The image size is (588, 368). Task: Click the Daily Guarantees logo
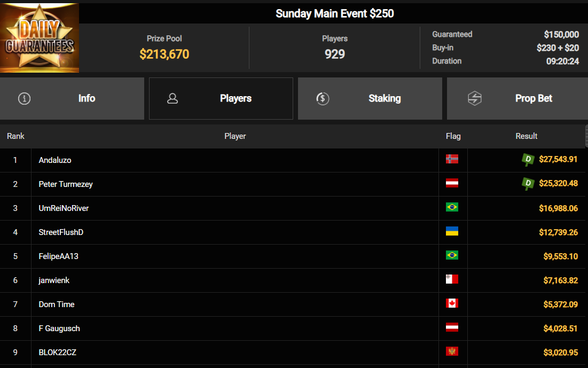pyautogui.click(x=40, y=38)
